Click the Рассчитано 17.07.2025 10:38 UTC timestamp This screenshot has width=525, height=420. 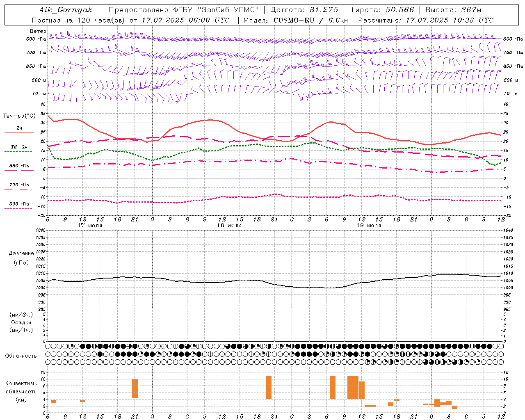426,20
